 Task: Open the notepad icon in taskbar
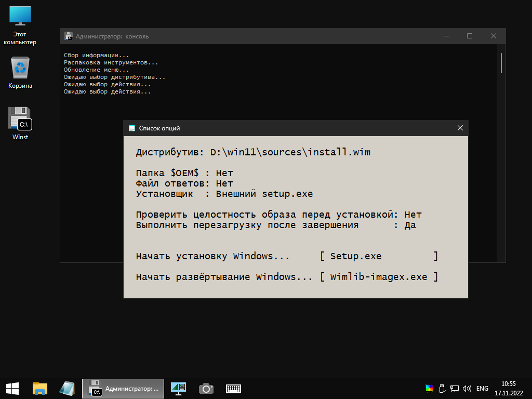point(67,388)
